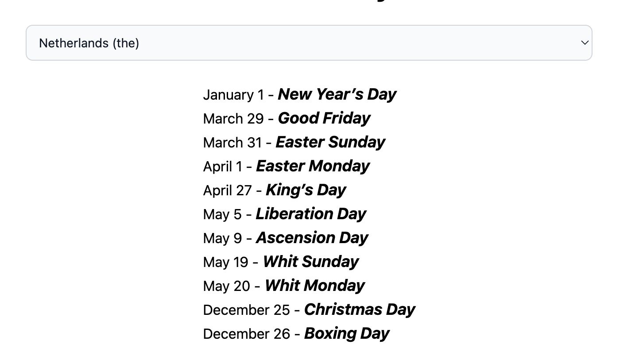Select Christmas Day in the list
This screenshot has height=364, width=643.
pyautogui.click(x=360, y=310)
